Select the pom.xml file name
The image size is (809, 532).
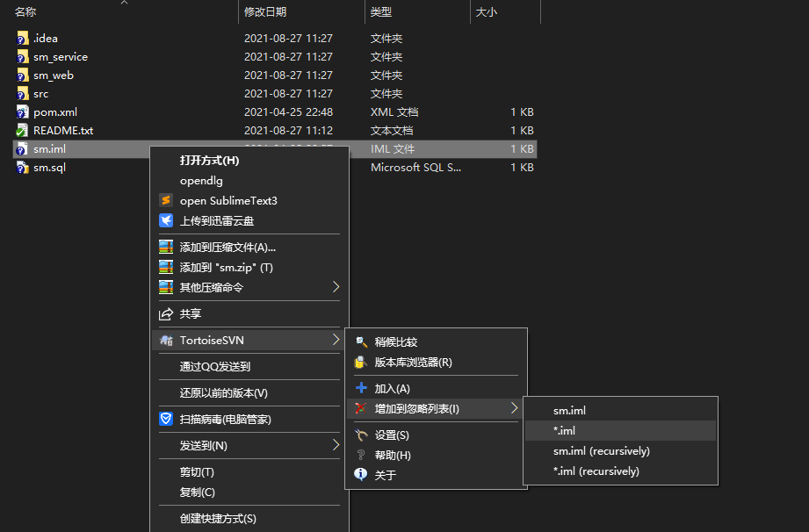[55, 111]
